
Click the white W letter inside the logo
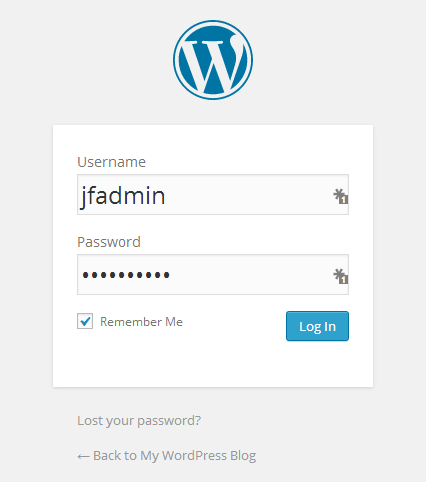[212, 63]
